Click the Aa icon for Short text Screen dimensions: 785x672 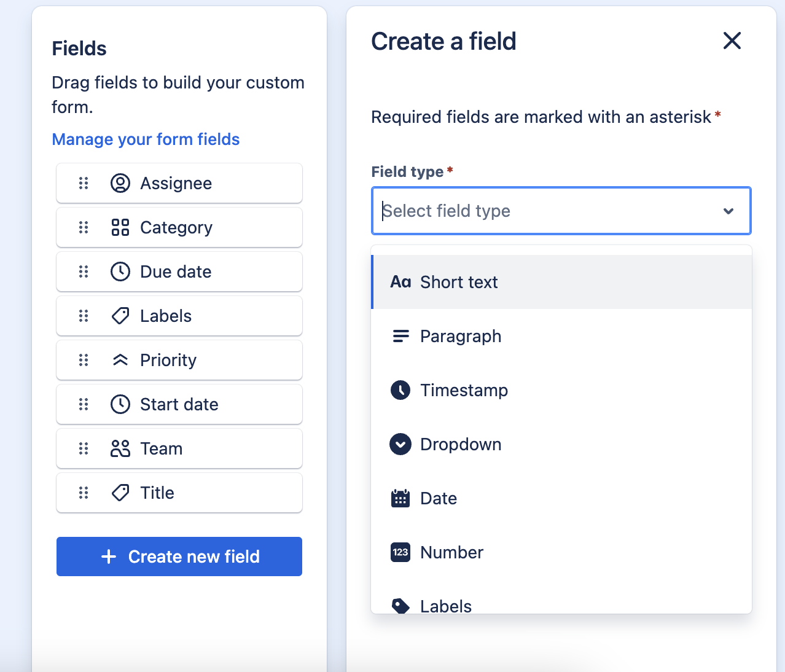400,282
